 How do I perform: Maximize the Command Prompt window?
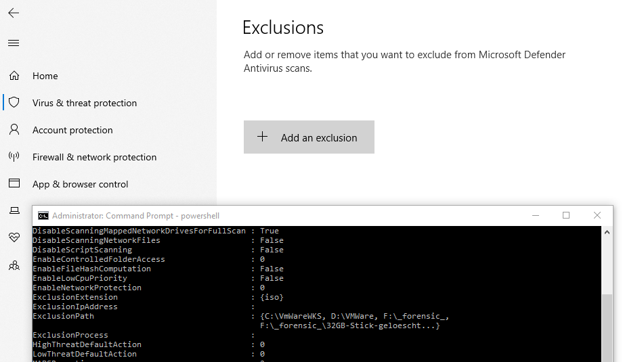[566, 215]
